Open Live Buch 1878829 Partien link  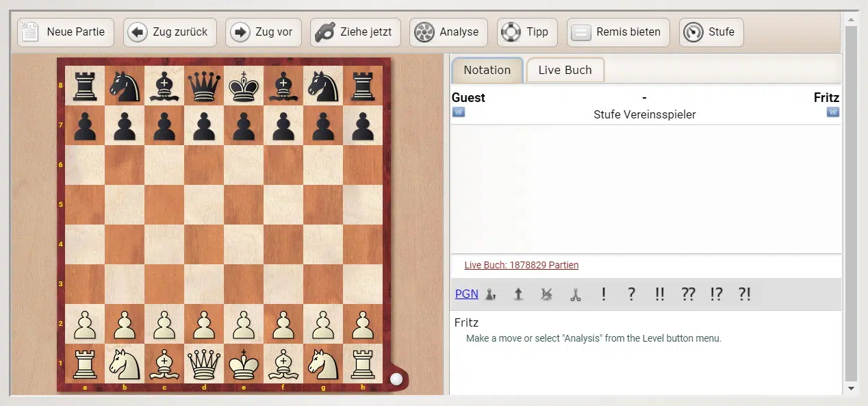521,265
